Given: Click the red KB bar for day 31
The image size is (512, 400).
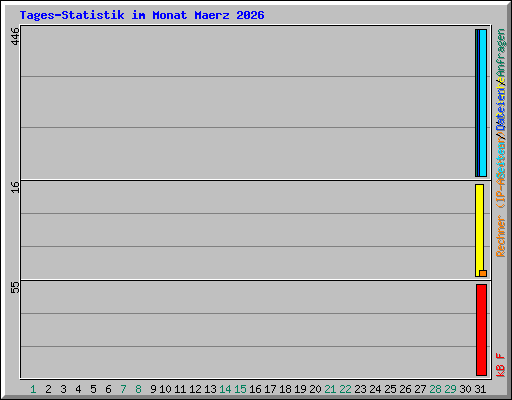Looking at the screenshot, I should pyautogui.click(x=481, y=330).
